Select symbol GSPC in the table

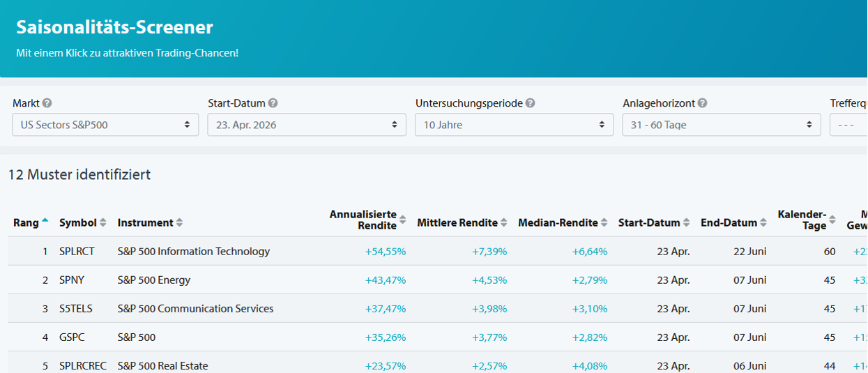(73, 337)
